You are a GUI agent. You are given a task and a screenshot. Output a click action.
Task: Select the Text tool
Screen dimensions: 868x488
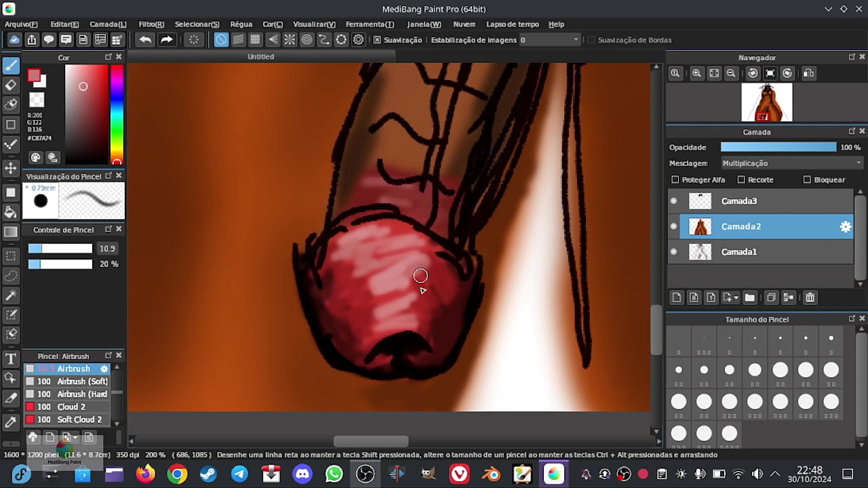[11, 359]
